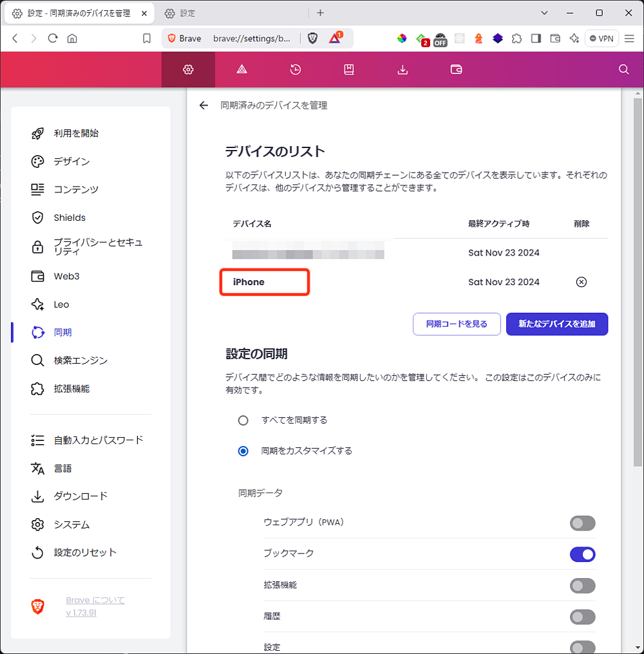Viewport: 644px width, 654px height.
Task: Switch to the second 設定 tab
Action: (x=187, y=12)
